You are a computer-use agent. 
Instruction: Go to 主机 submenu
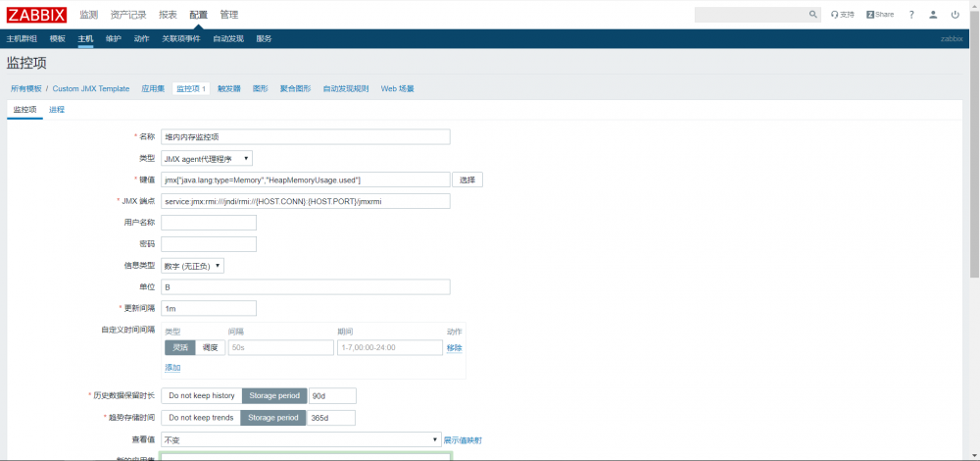point(85,39)
